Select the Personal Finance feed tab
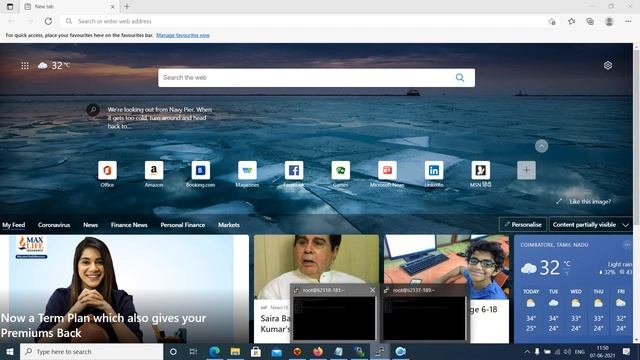640x360 pixels. pos(183,225)
